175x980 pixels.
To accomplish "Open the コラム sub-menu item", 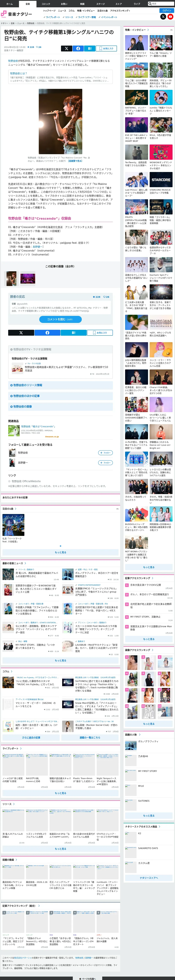I will pos(72,11).
